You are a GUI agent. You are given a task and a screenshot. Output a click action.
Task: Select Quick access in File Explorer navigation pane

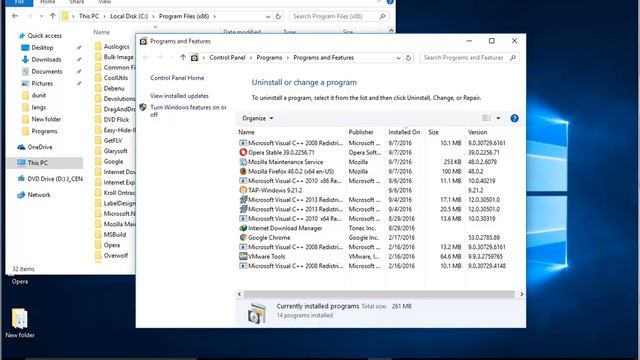pyautogui.click(x=44, y=36)
